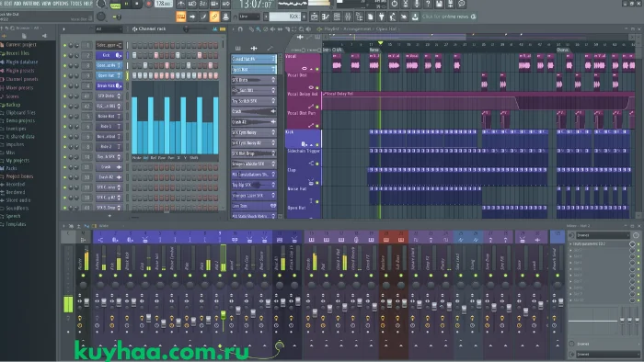
Task: Add channel with plus button
Action: 109,216
